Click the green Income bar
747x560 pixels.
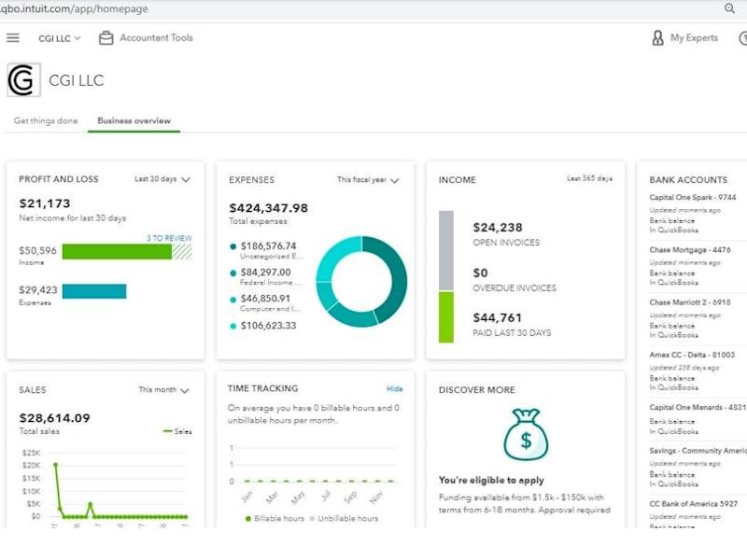coord(118,251)
